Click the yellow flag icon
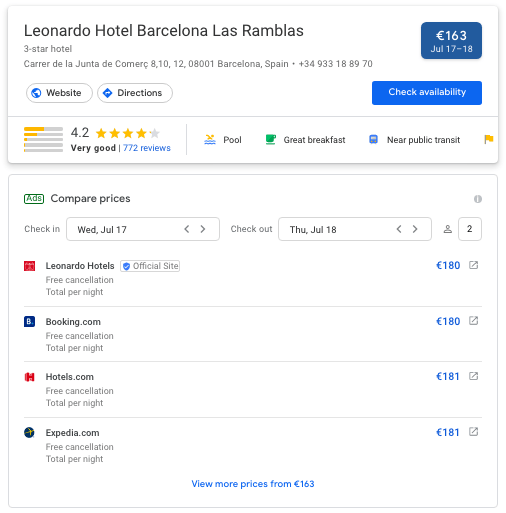The width and height of the screenshot is (506, 513). [489, 139]
